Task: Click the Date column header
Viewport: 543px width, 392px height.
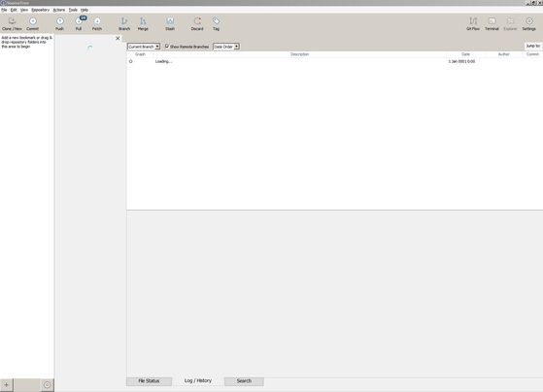Action: tap(465, 54)
